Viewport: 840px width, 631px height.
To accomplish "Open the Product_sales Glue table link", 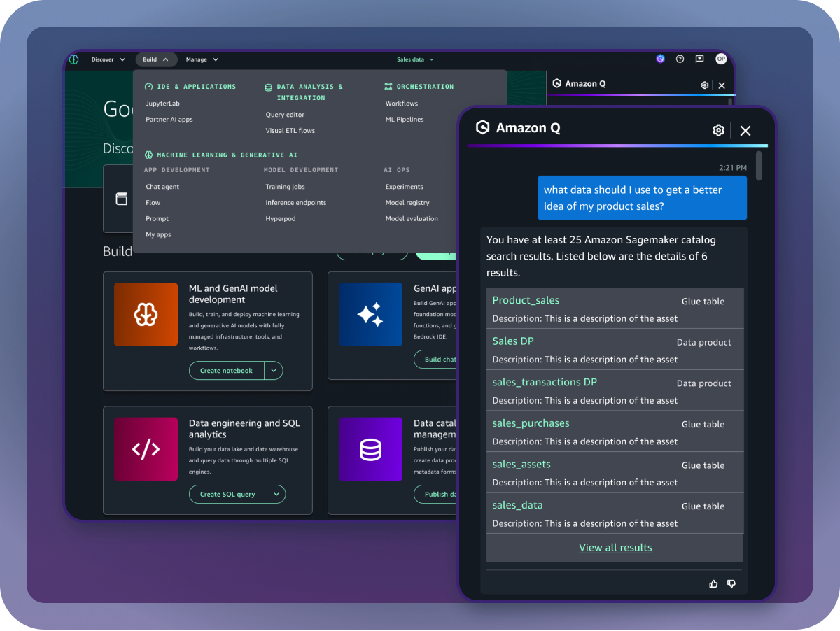I will (x=526, y=300).
